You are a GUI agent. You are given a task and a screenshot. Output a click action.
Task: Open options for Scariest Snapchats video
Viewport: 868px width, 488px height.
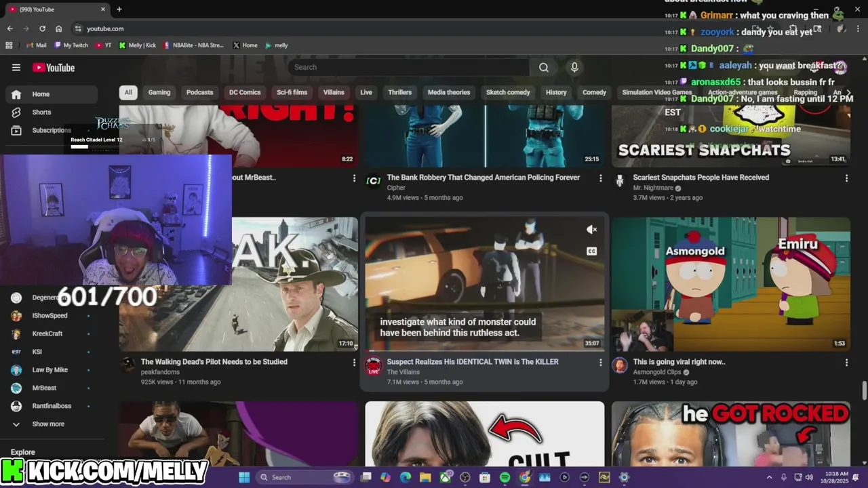(846, 178)
